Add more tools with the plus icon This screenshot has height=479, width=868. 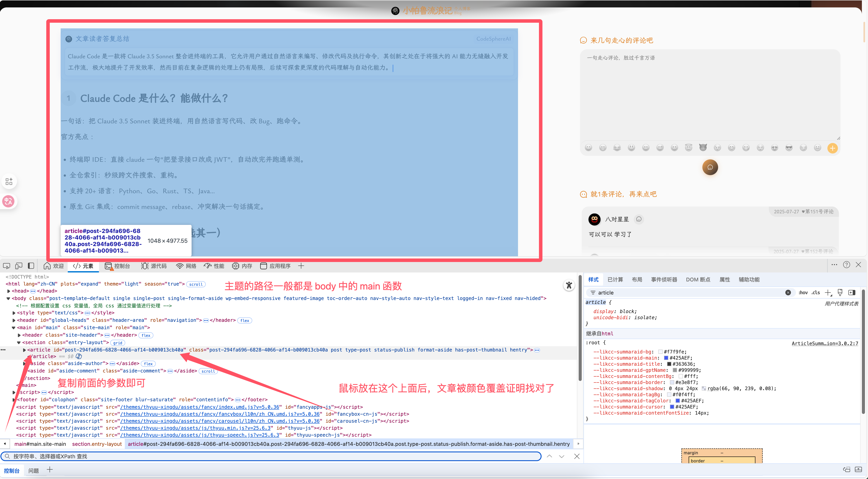(x=301, y=266)
